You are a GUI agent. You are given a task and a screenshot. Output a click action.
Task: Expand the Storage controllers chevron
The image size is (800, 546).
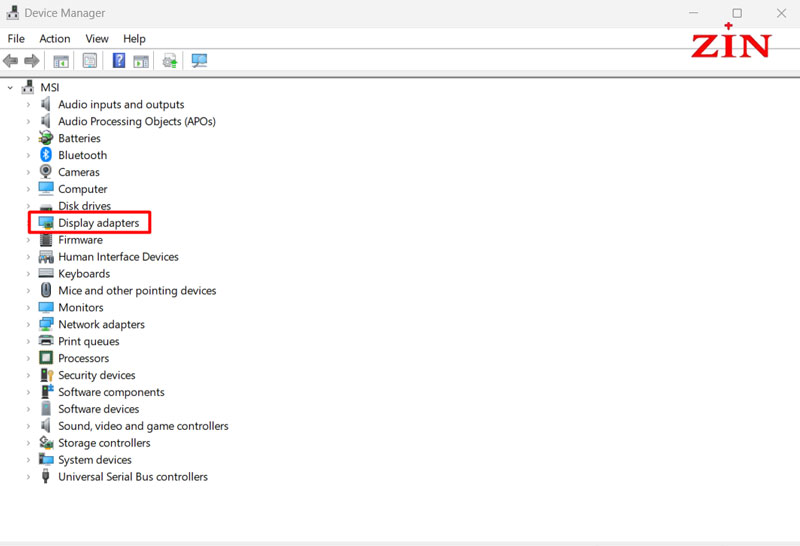point(28,442)
